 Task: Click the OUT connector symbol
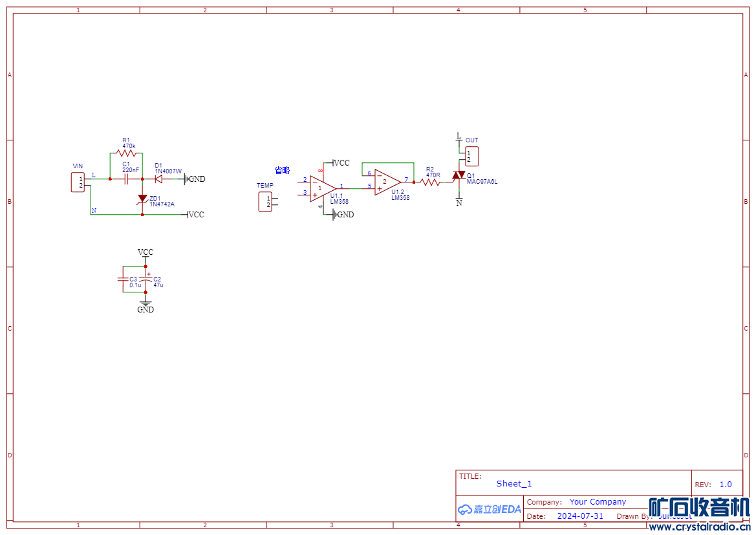(x=471, y=157)
